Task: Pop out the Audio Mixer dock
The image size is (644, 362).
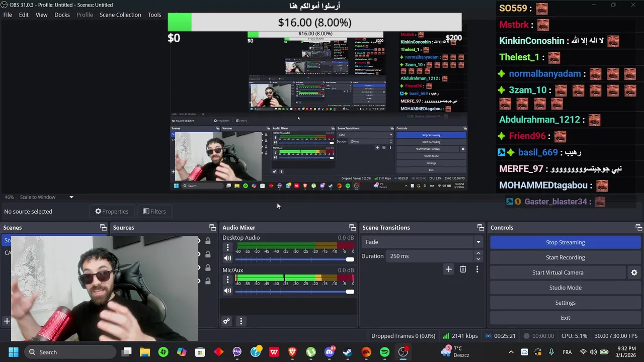Action: 352,228
